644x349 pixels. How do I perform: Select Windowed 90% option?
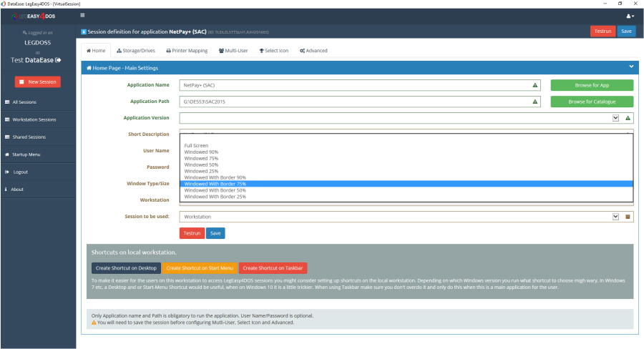406,152
